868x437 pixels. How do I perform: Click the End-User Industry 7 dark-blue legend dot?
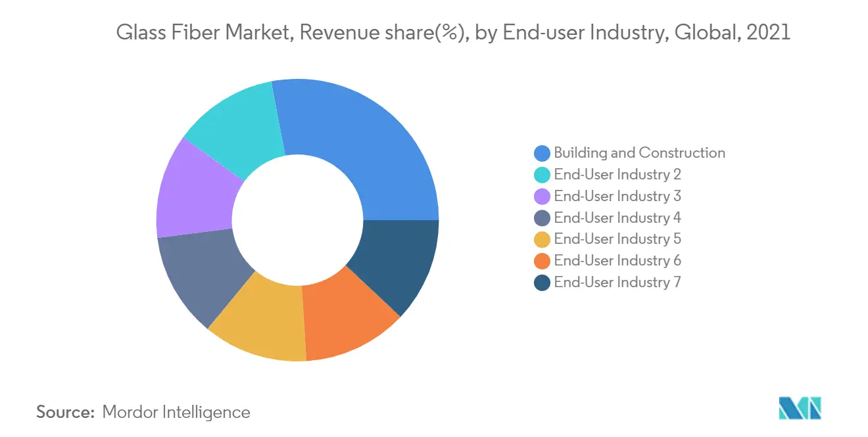[x=542, y=283]
